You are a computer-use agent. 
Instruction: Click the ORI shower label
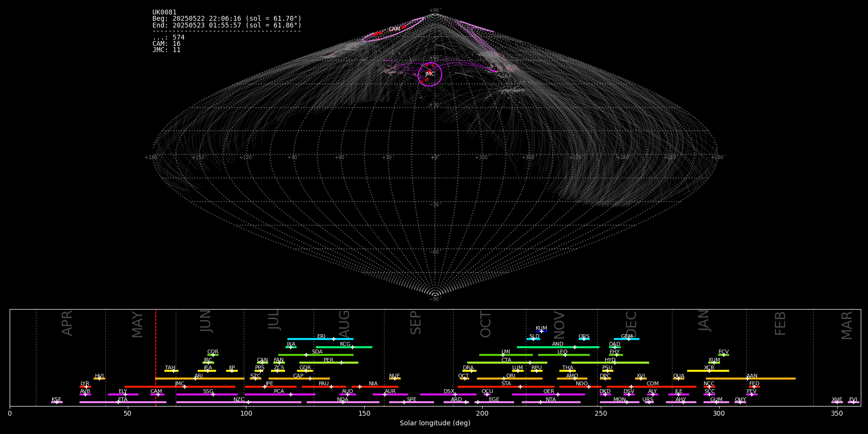coord(511,376)
